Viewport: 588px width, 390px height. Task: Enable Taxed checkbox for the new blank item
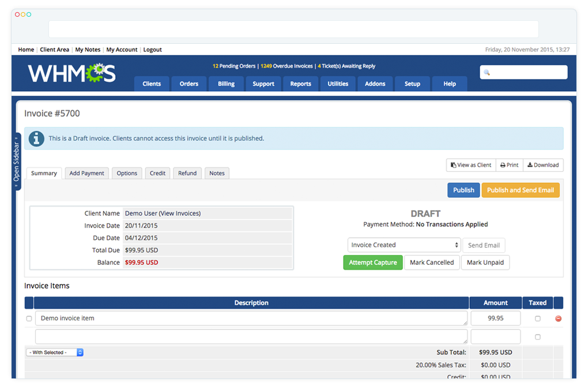click(x=537, y=337)
